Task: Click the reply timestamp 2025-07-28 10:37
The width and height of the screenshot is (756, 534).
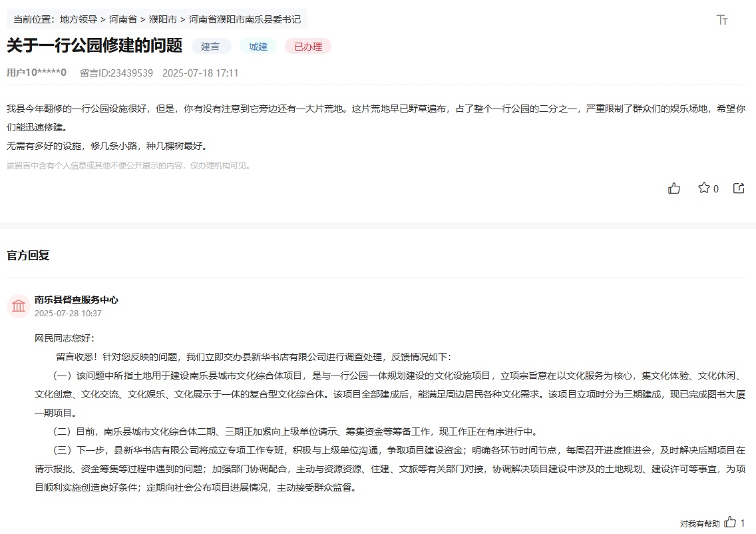Action: (x=68, y=314)
